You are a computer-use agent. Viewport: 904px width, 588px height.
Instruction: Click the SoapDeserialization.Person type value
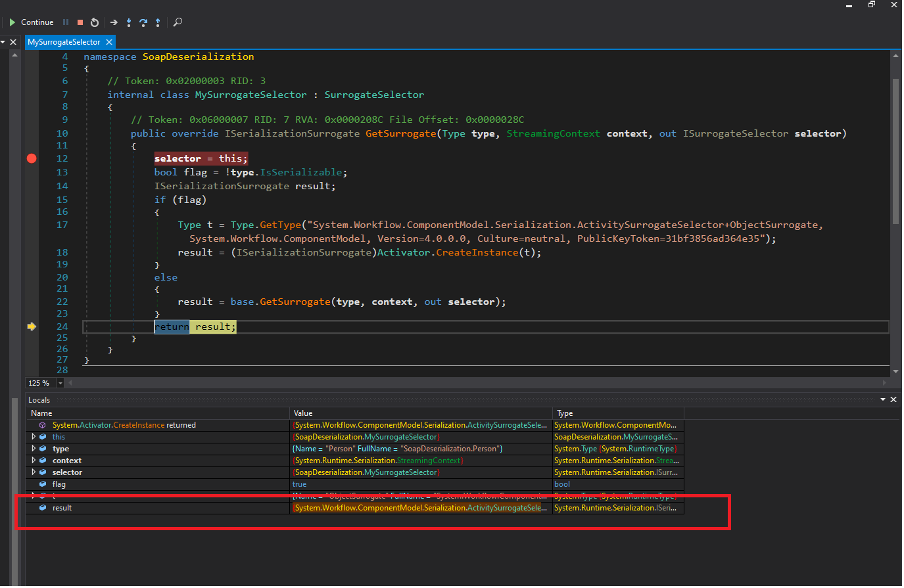coord(397,449)
